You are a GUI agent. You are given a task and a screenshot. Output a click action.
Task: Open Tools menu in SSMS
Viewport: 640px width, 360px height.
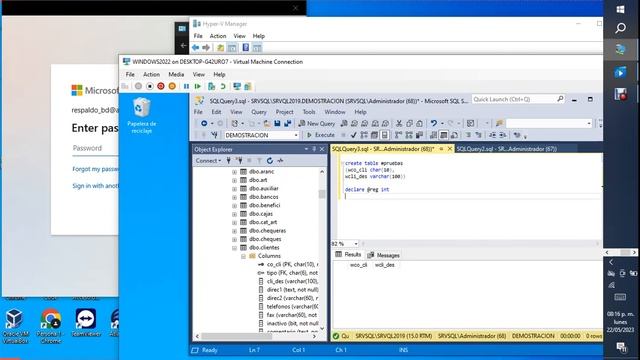[309, 112]
